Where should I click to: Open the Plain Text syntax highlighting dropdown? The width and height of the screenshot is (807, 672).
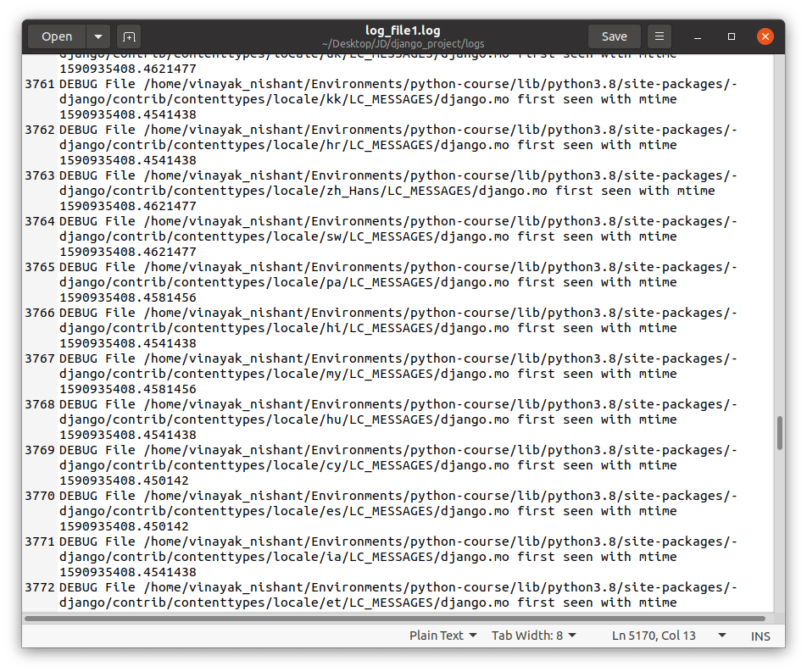pos(442,635)
